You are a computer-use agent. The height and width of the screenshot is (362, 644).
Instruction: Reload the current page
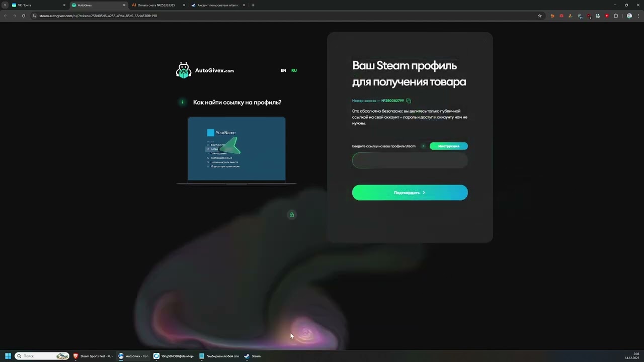point(23,16)
